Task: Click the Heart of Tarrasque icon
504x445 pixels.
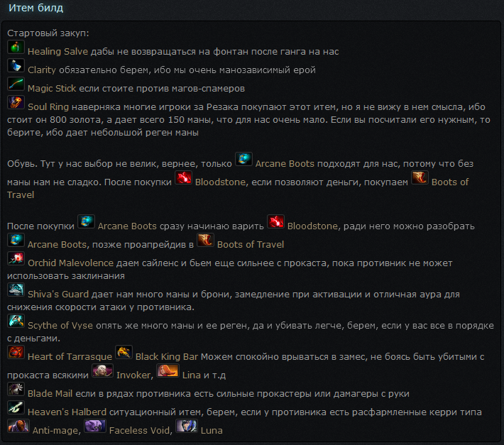Action: (x=16, y=352)
